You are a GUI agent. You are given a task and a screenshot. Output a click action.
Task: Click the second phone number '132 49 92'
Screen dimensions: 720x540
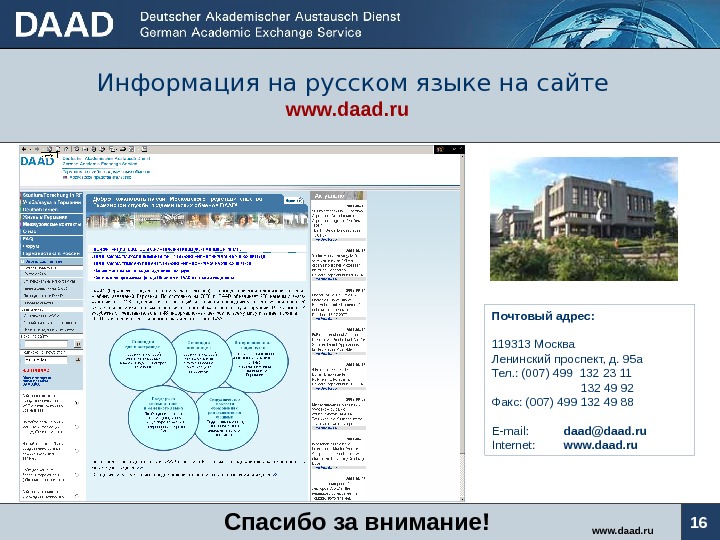[607, 388]
